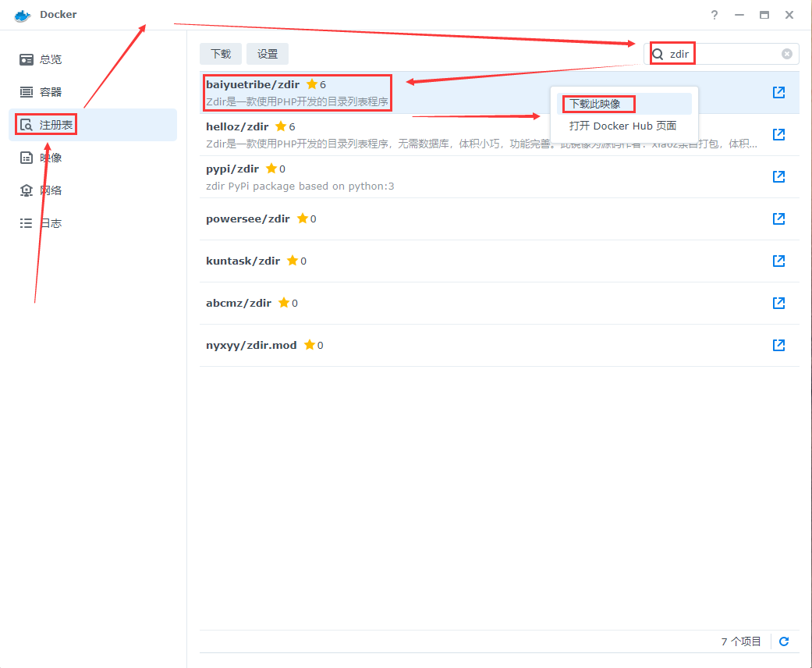Open external link icon for nyxyy/zdir.mod

778,345
